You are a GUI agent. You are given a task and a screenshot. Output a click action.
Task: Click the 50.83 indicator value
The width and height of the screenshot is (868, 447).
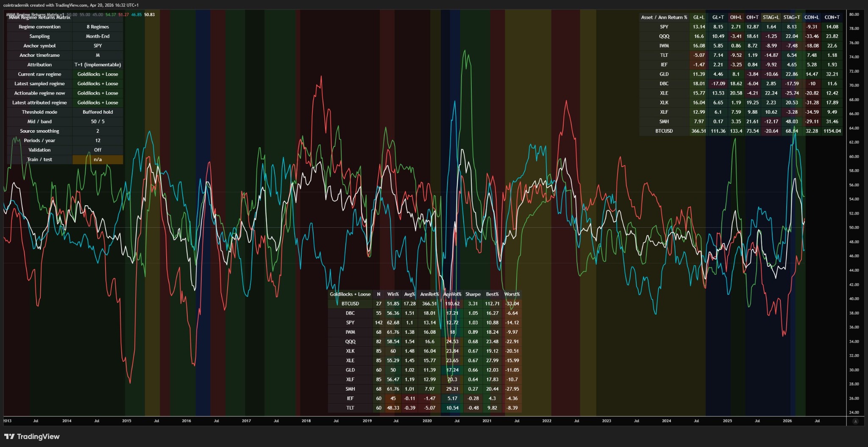(149, 14)
